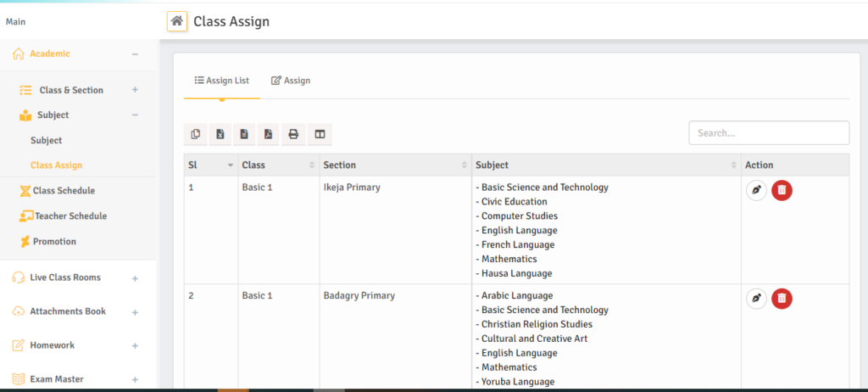Switch to the Assign tab
Image resolution: width=868 pixels, height=392 pixels.
[x=291, y=81]
